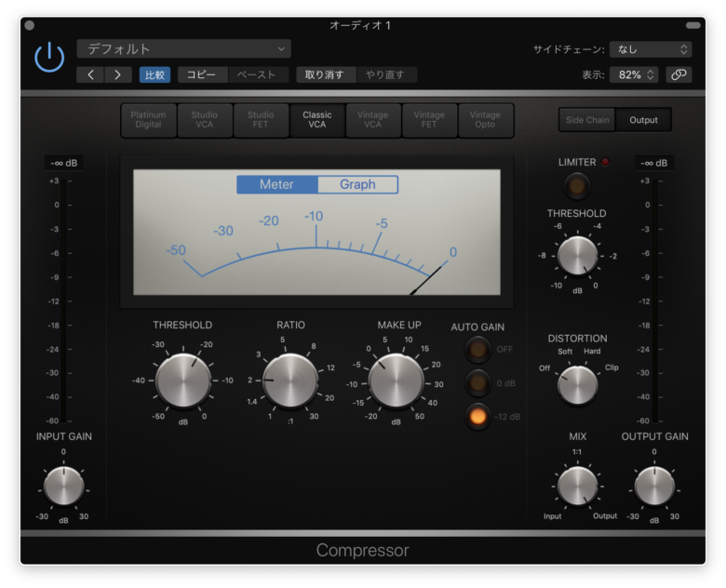Click the input level -∞ dB readout
The height and width of the screenshot is (588, 726).
point(64,163)
